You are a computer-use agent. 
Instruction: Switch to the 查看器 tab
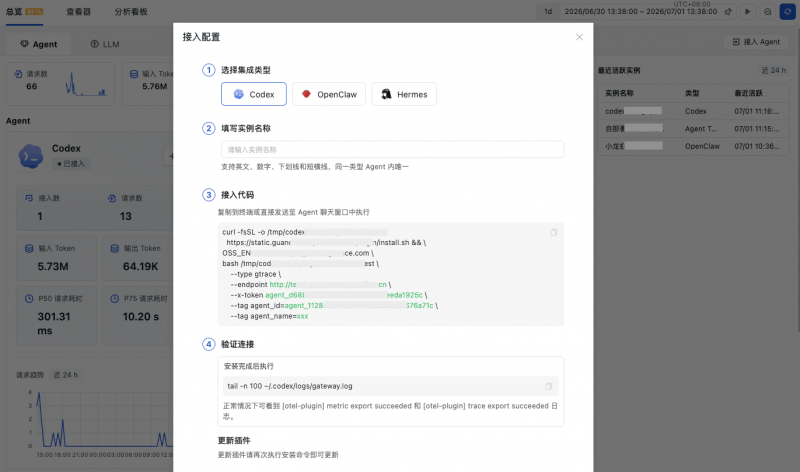(x=78, y=11)
